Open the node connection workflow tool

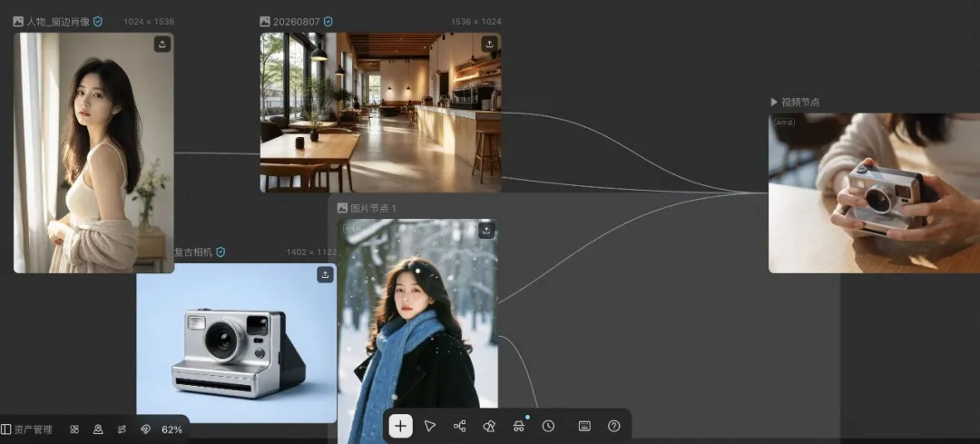(459, 426)
